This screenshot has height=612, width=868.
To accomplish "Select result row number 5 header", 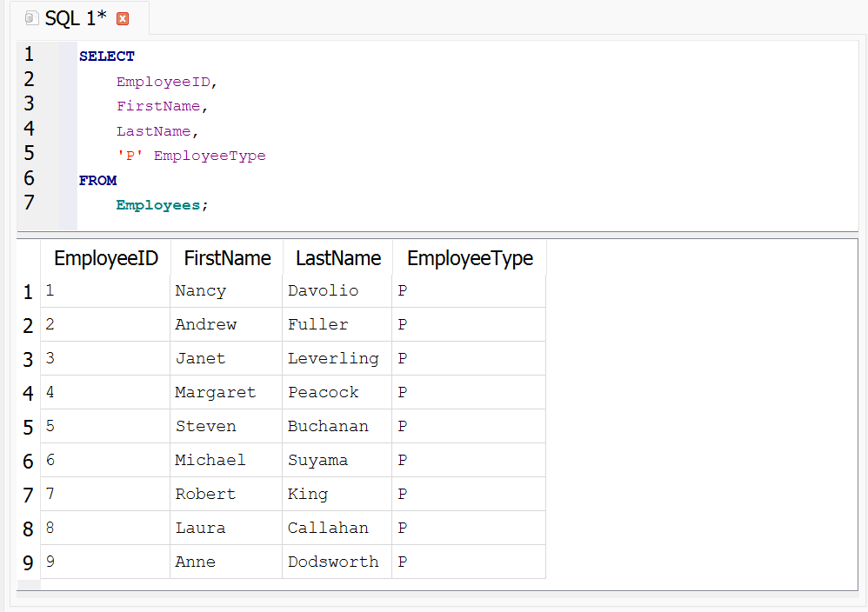I will pyautogui.click(x=28, y=428).
